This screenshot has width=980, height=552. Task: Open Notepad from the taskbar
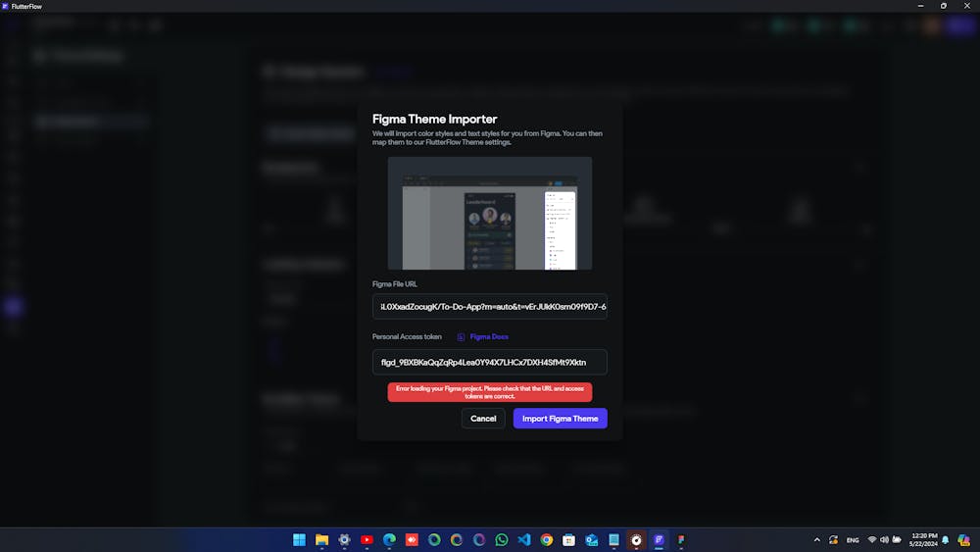click(613, 539)
